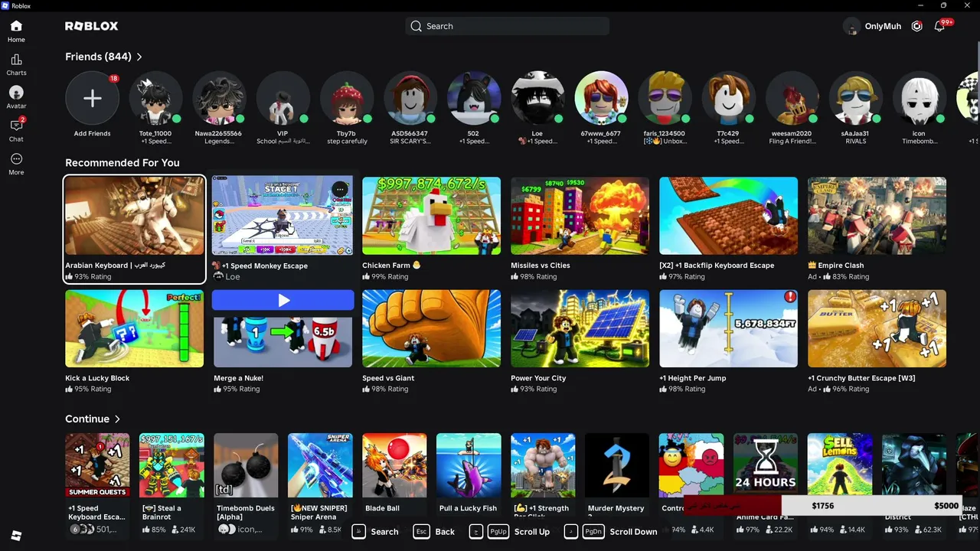Click the Scroll Up shortcut hint

[509, 531]
